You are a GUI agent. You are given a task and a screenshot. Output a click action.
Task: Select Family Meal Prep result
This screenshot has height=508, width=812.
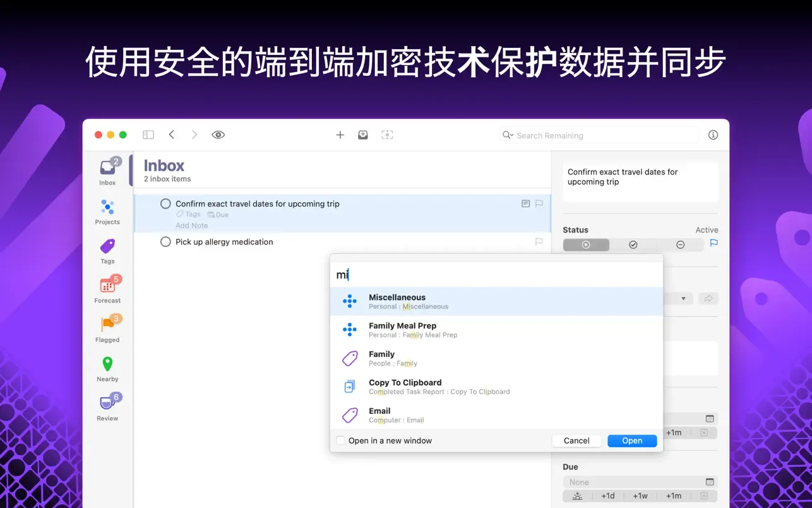click(x=496, y=330)
